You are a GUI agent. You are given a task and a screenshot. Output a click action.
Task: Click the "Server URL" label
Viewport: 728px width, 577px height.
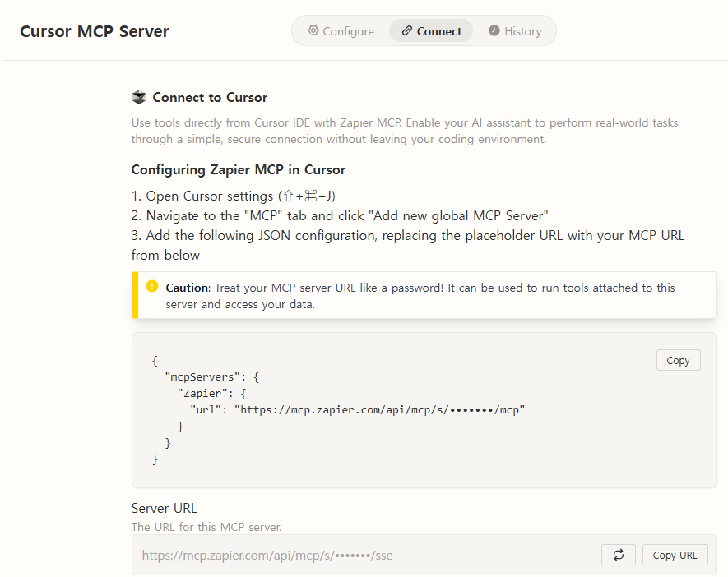pos(164,508)
